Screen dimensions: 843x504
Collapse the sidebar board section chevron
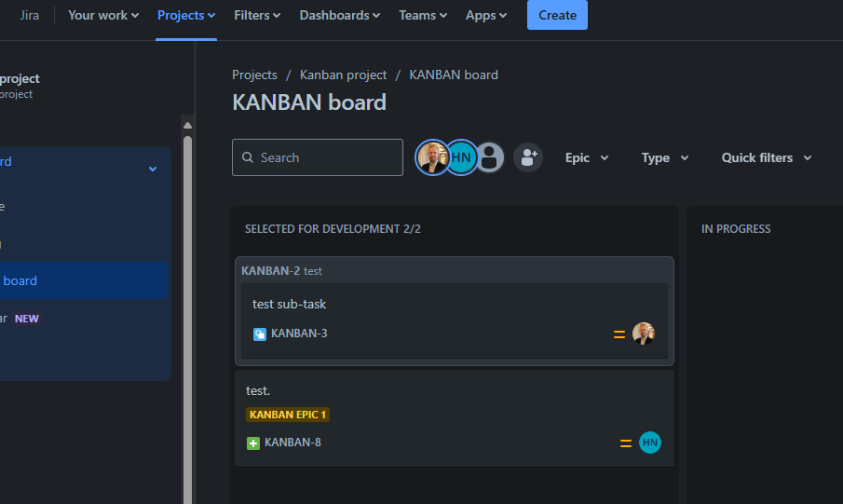tap(153, 169)
